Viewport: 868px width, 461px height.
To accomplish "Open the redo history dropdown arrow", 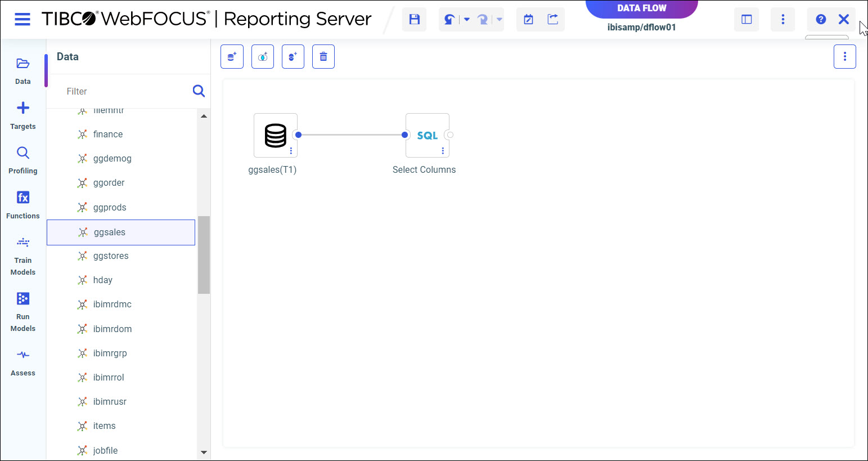I will (499, 20).
